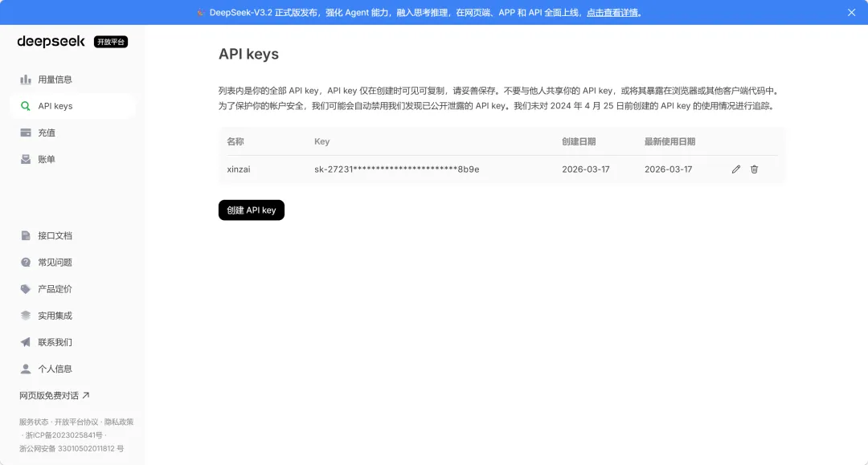View 产品定价 in the sidebar

click(x=72, y=288)
